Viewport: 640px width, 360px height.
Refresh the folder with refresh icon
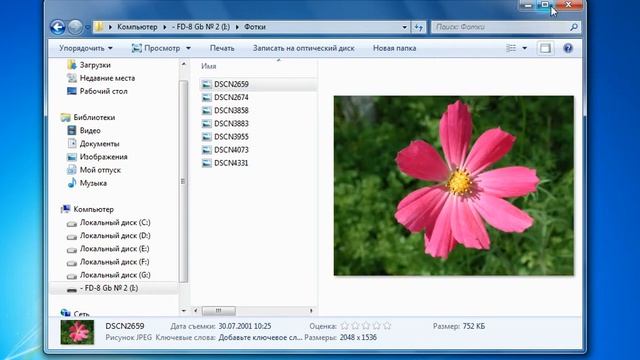coord(419,27)
